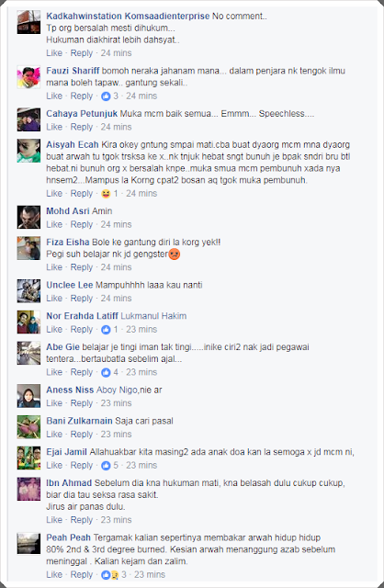Screen dimensions: 384x588
Task: Reply to Ibn Ahmad's comment
Action: 82,520
